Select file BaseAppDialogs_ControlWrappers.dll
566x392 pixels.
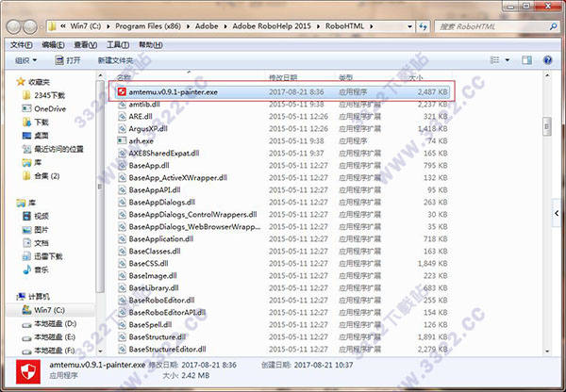[x=192, y=215]
